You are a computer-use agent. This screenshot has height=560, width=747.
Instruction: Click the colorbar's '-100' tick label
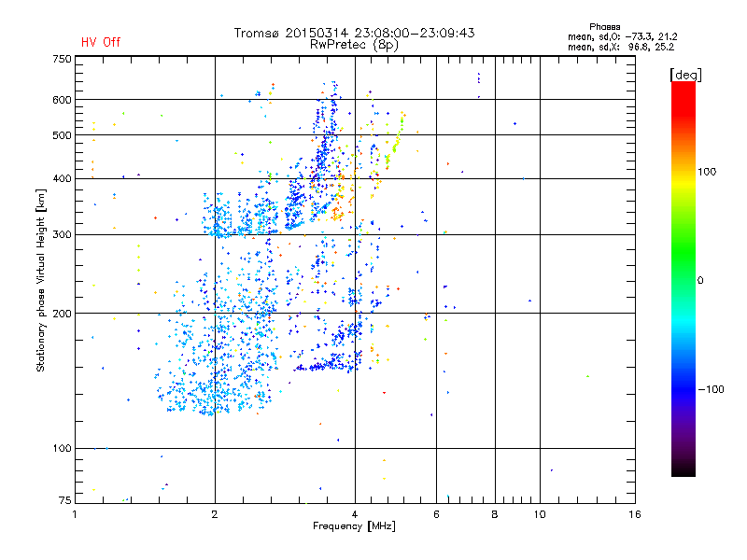click(711, 389)
